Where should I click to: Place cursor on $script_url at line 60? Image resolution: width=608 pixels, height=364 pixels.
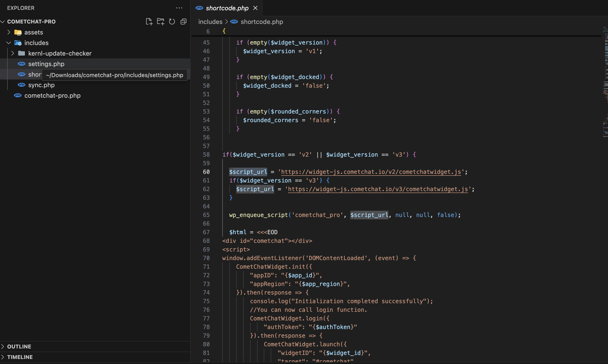click(x=248, y=172)
